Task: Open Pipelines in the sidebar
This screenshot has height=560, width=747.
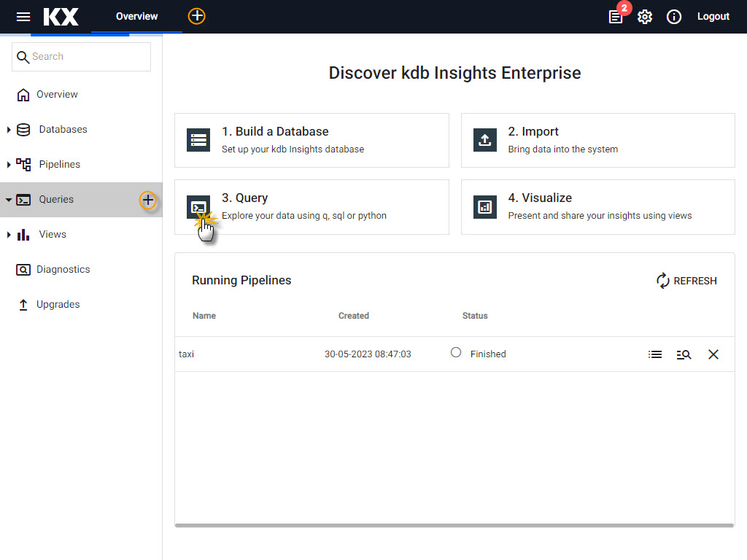Action: pyautogui.click(x=60, y=164)
